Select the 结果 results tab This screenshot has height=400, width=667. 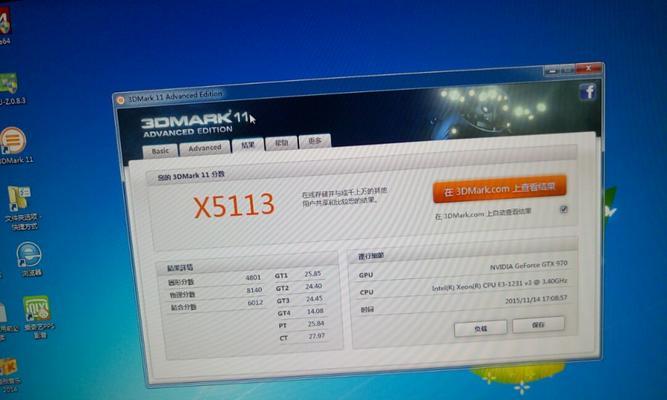coord(248,145)
